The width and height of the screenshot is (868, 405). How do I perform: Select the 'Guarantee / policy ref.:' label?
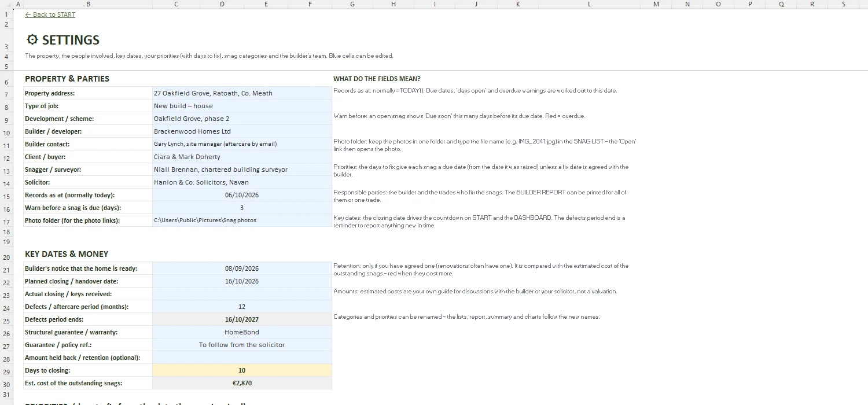(88, 345)
